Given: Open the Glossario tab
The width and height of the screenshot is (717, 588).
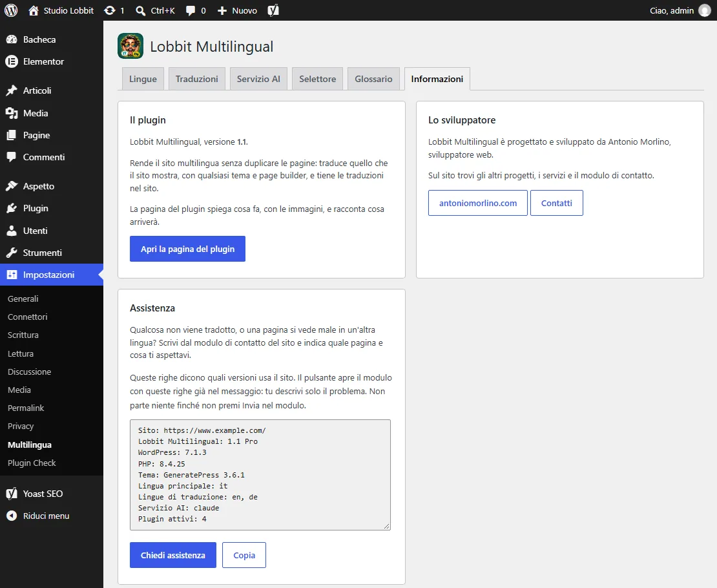Looking at the screenshot, I should [373, 79].
